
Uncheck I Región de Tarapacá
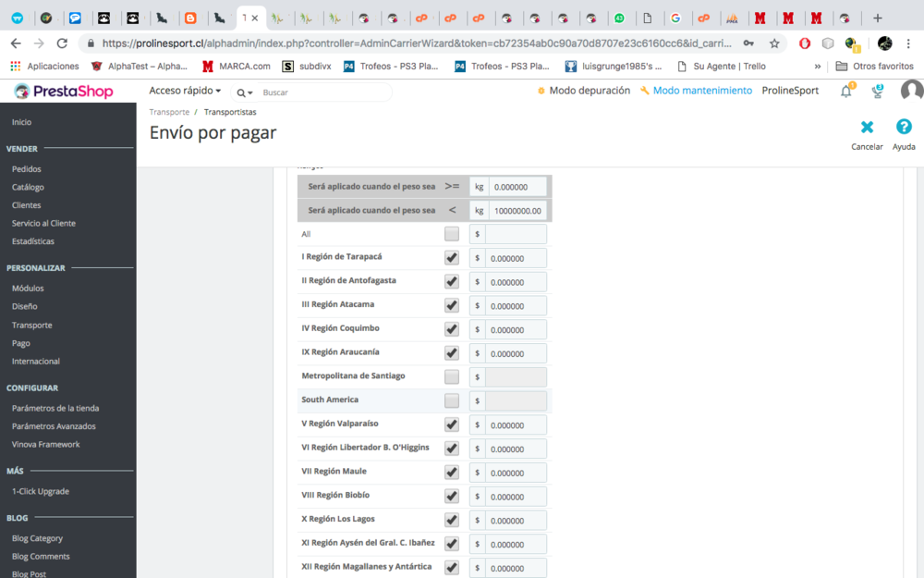point(452,258)
